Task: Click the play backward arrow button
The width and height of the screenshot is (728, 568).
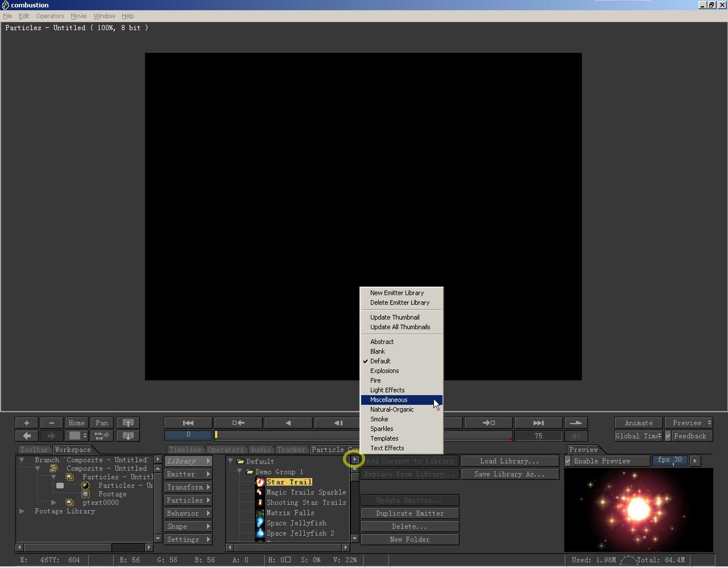Action: point(288,423)
